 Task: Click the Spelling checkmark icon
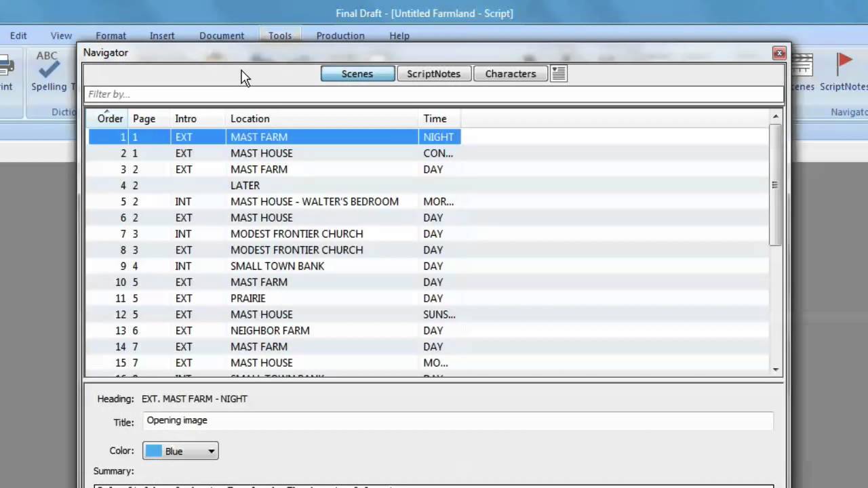49,69
